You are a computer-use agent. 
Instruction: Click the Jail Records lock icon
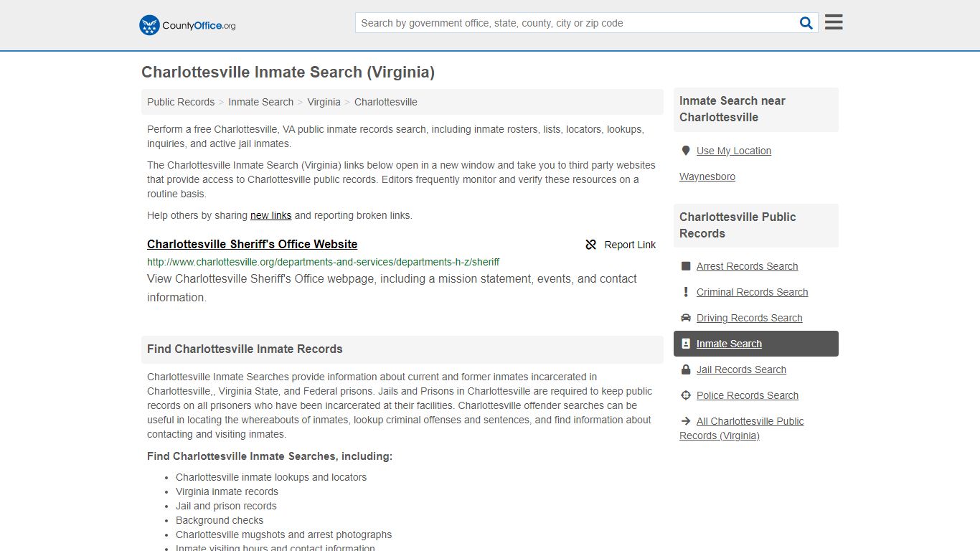tap(686, 369)
